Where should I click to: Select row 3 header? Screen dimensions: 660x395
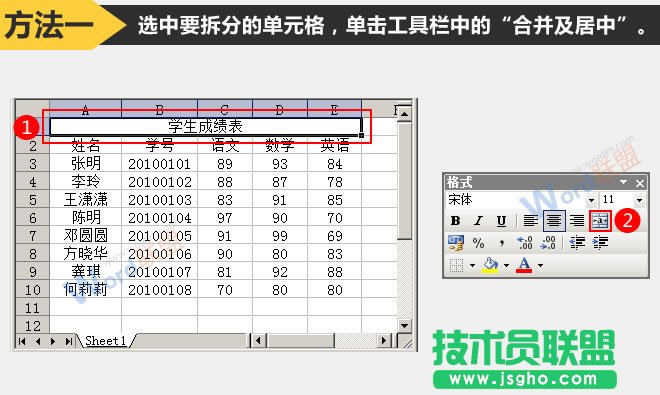tap(32, 164)
